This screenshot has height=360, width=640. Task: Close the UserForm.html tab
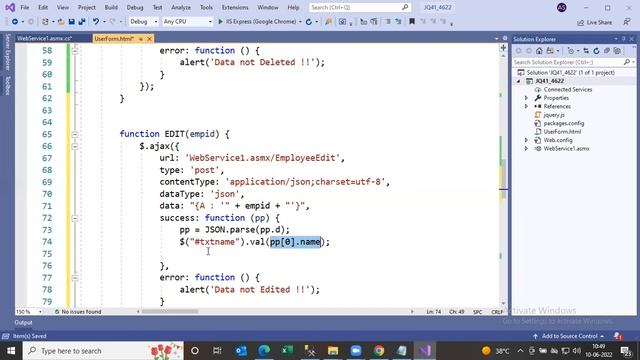pos(149,39)
